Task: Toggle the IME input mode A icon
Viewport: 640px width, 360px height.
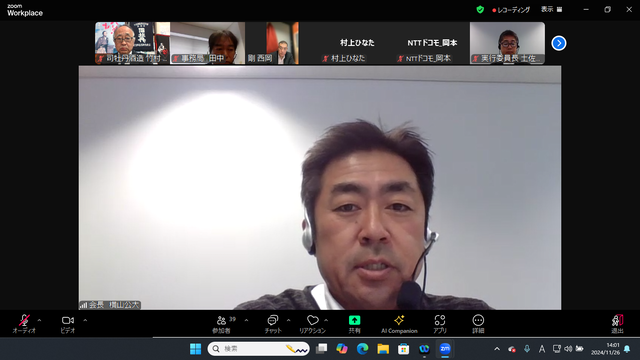Action: point(542,349)
